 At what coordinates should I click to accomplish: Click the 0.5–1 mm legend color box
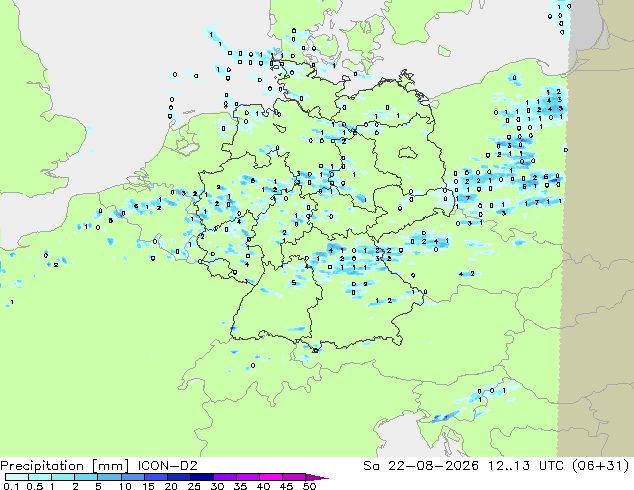point(40,477)
